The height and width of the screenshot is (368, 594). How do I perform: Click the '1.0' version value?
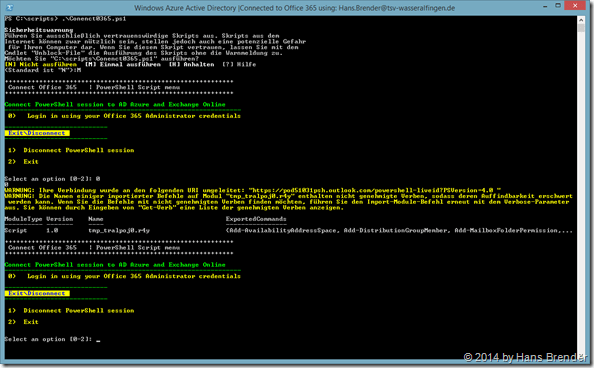[52, 230]
